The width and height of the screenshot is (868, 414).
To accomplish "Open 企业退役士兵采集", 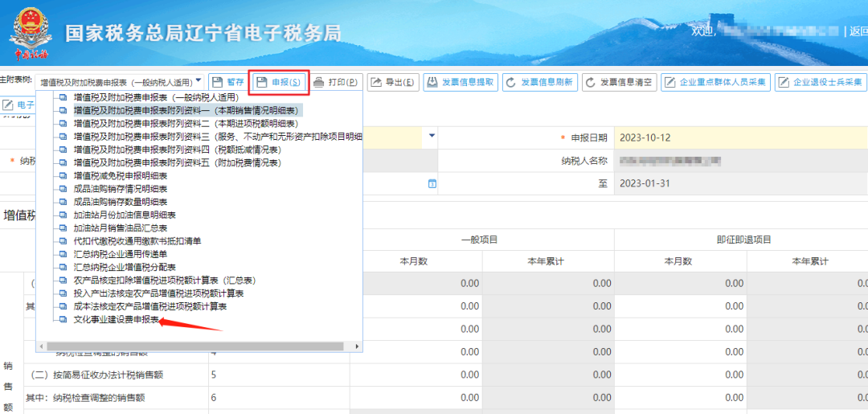I will click(x=821, y=83).
